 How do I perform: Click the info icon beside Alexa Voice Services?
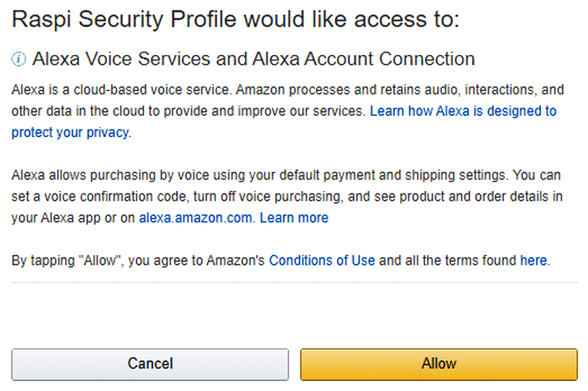(x=19, y=60)
